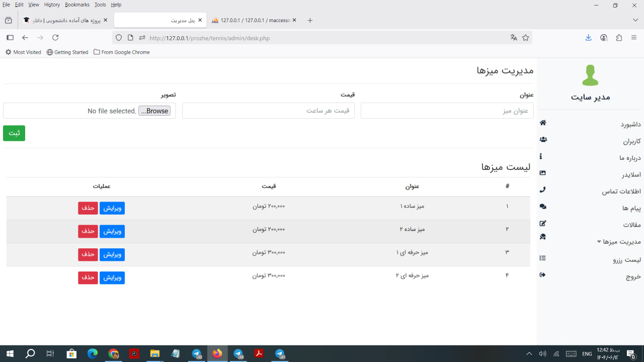Click the home icon beside داشبورد
The image size is (644, 362).
click(x=542, y=123)
